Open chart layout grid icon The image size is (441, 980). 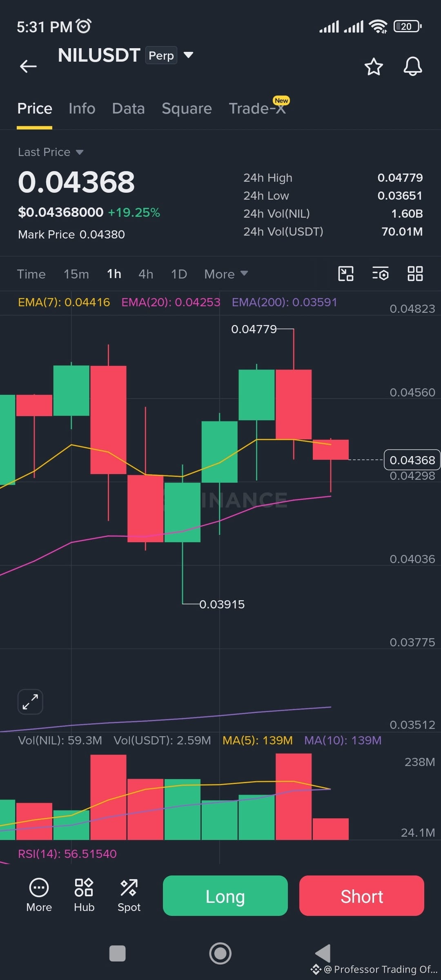tap(415, 274)
